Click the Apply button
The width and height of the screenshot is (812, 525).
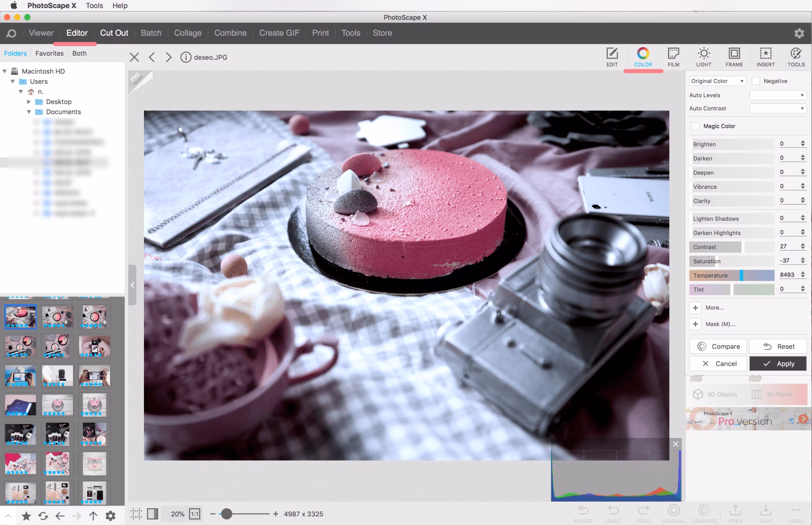click(778, 363)
